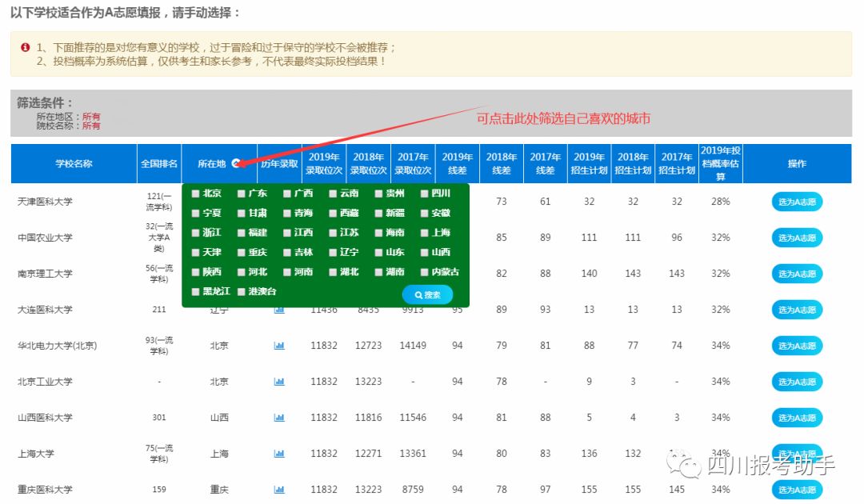The image size is (864, 504).
Task: Click the 所在地区 所有 filter link
Action: click(91, 117)
